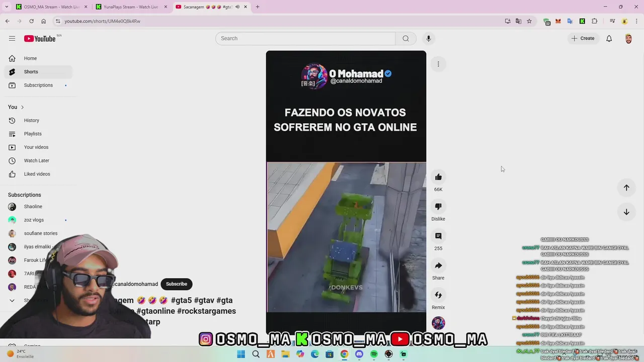Open the #gtaonline hashtag link
The height and width of the screenshot is (362, 644).
click(x=155, y=311)
